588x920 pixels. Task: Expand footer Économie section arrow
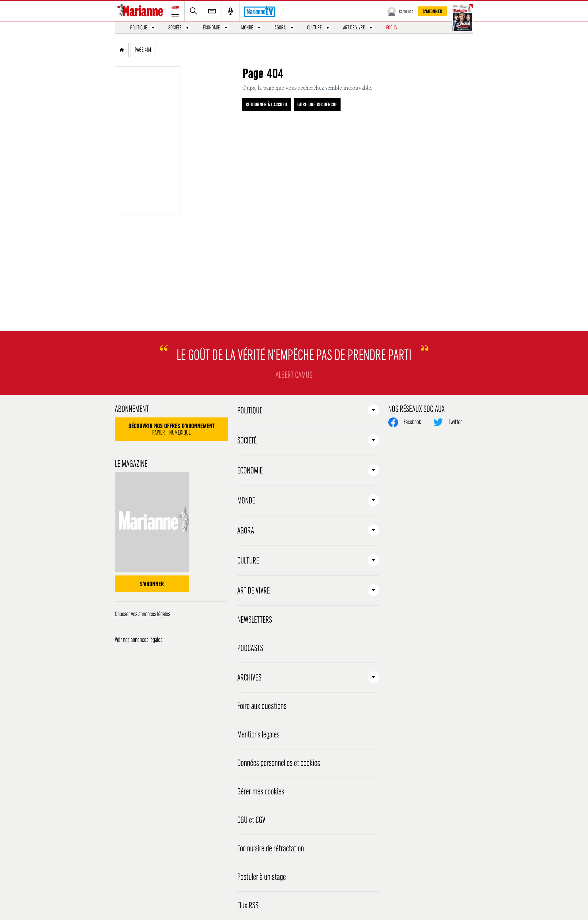pyautogui.click(x=373, y=470)
